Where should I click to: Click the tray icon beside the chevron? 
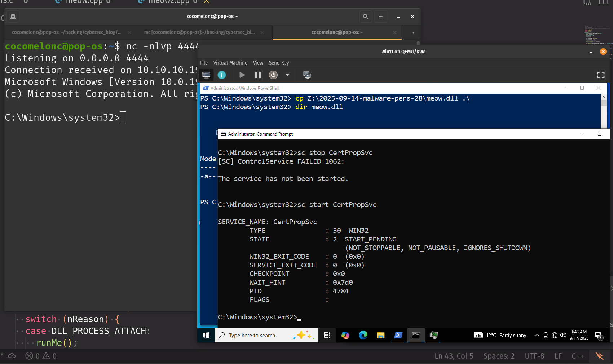[546, 335]
